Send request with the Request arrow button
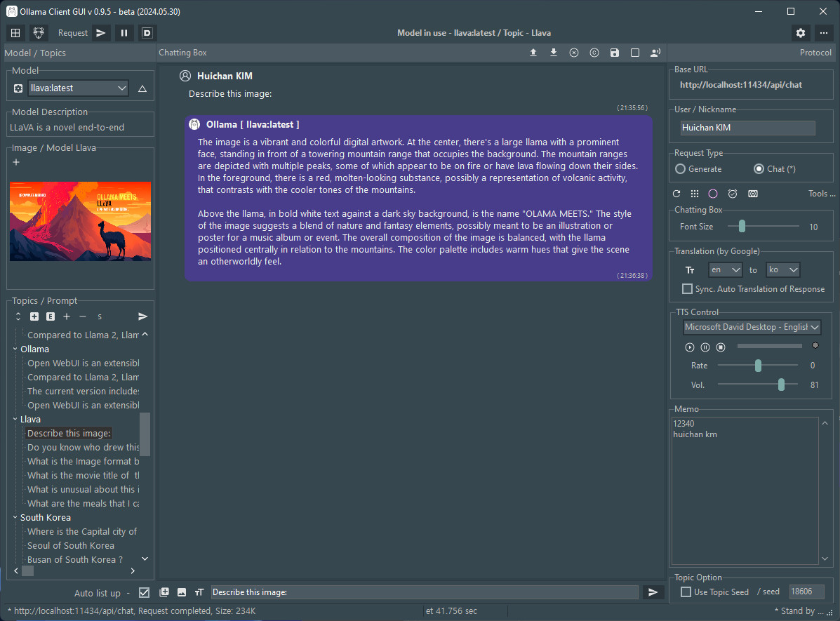 click(101, 33)
